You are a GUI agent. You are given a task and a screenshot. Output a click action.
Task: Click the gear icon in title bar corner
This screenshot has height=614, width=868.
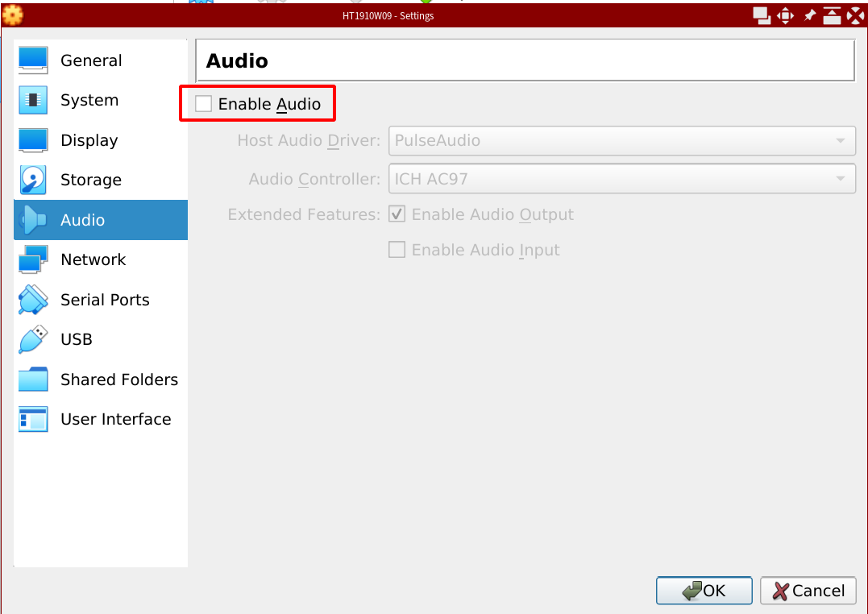coord(12,15)
